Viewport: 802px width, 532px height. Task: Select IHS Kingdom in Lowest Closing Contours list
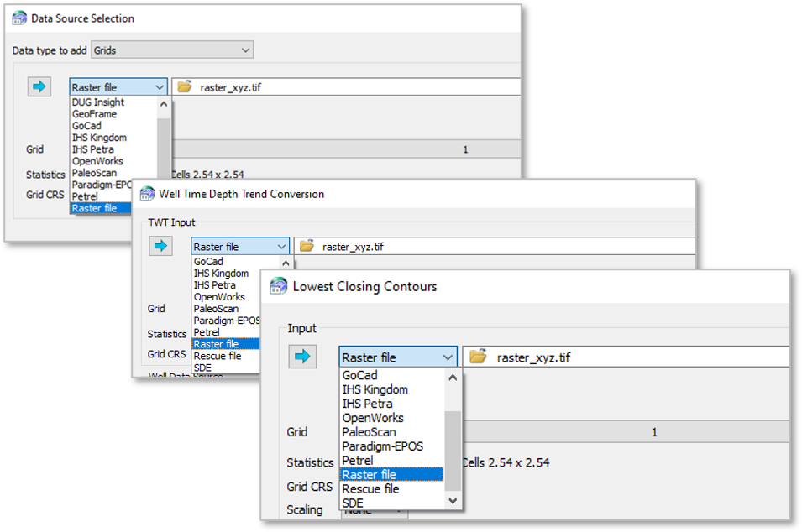pos(375,389)
